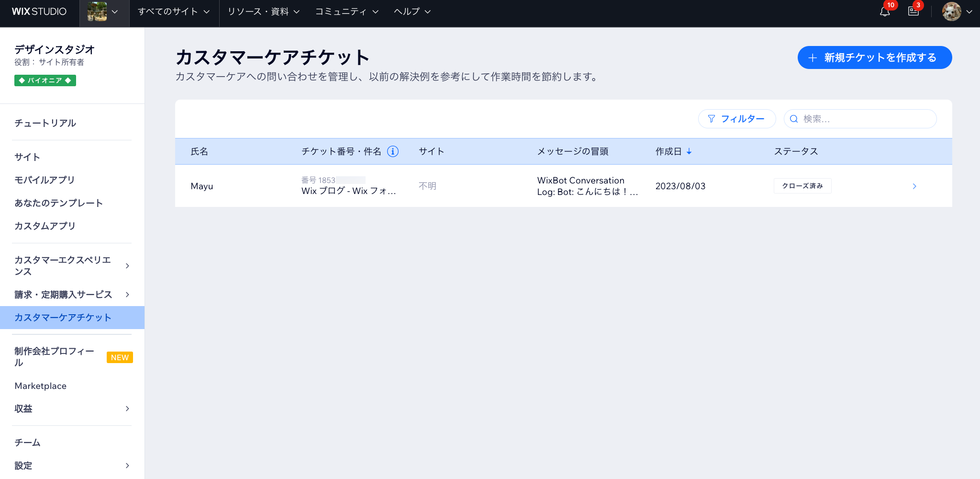
Task: Expand the リソース・資料 menu
Action: 263,12
